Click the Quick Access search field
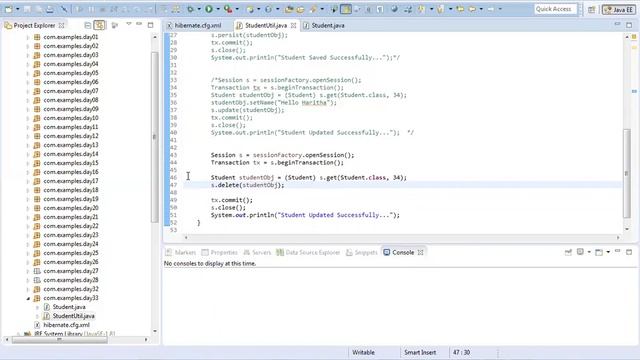Screen dimensions: 640x360 (x=556, y=9)
